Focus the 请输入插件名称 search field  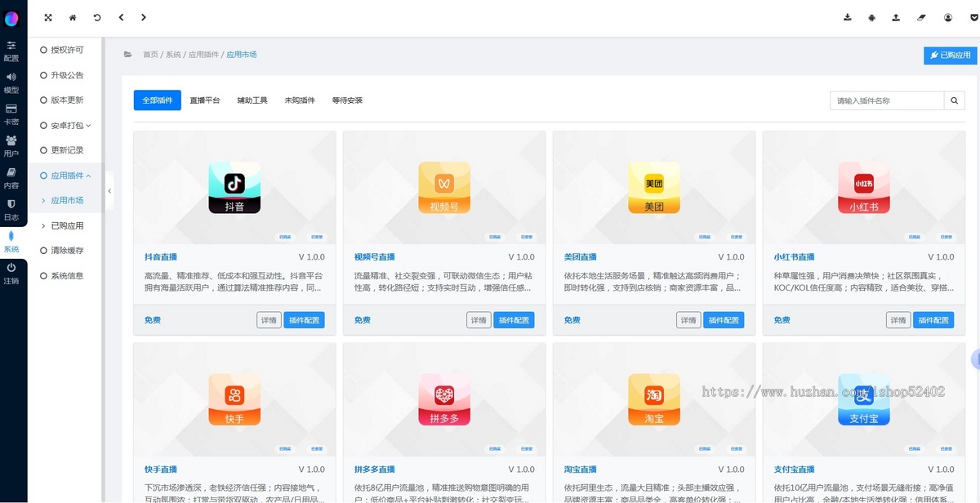click(887, 101)
